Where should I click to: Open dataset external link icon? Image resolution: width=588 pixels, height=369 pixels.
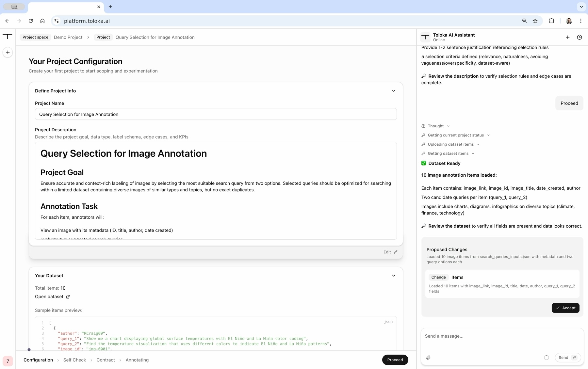[68, 297]
